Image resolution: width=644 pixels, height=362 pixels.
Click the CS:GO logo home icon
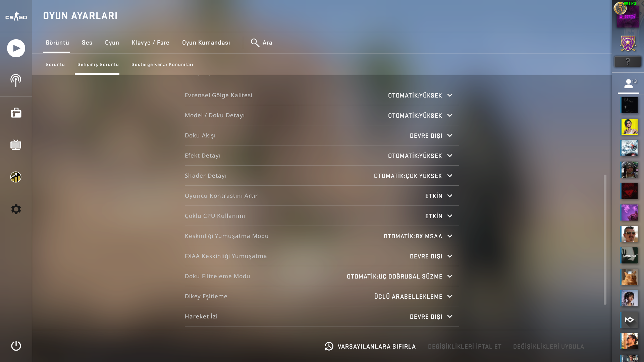16,16
